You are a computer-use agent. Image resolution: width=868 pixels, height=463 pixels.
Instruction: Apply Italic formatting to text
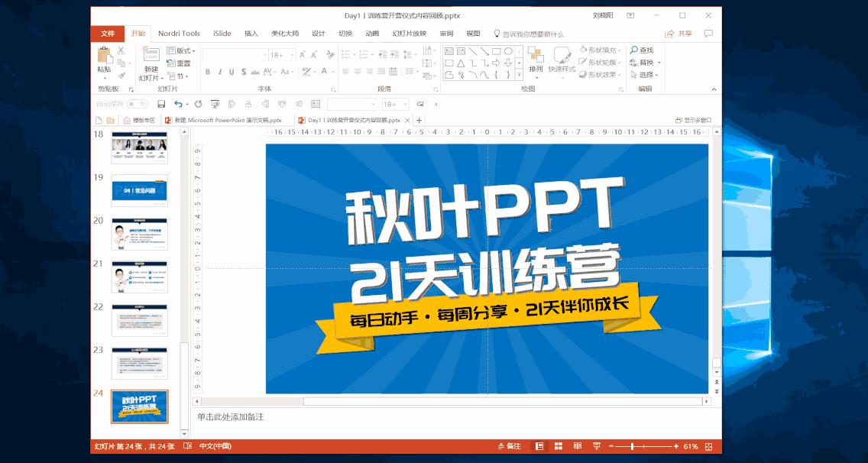219,70
